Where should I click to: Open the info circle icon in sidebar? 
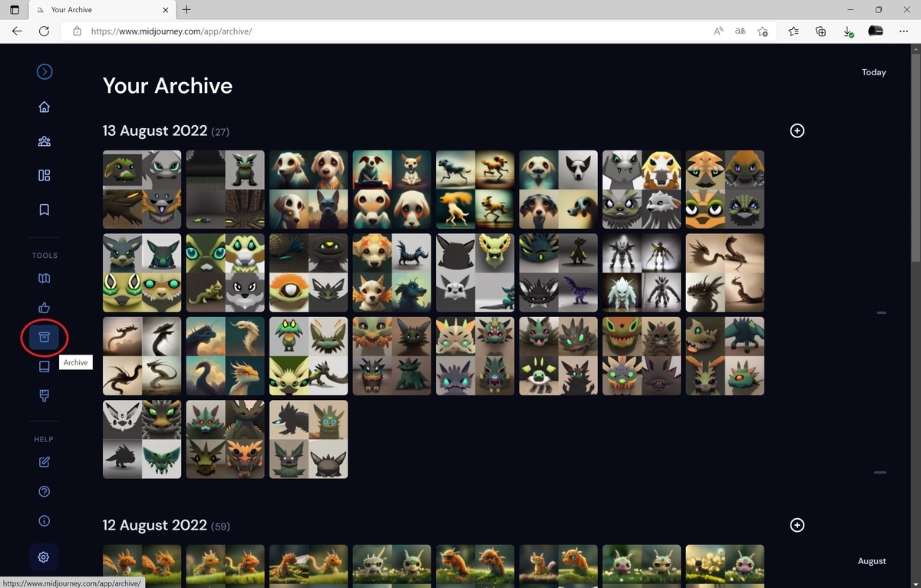(x=45, y=520)
